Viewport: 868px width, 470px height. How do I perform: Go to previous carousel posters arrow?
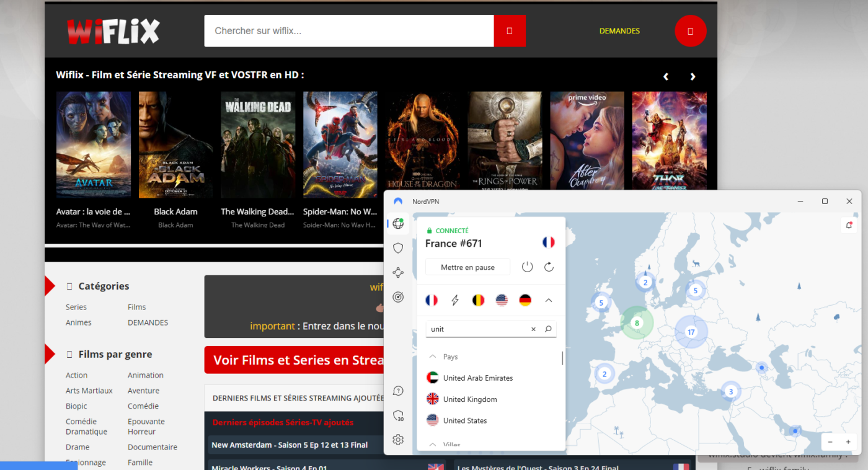tap(666, 76)
